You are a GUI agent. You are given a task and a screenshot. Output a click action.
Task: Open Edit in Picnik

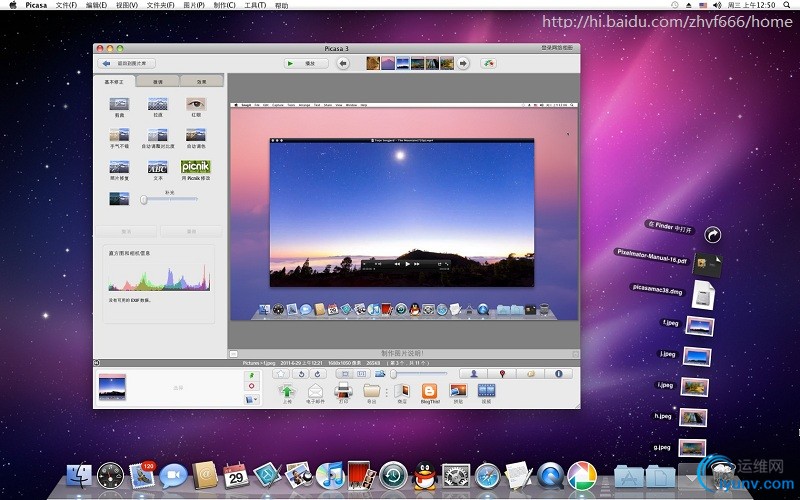(196, 167)
